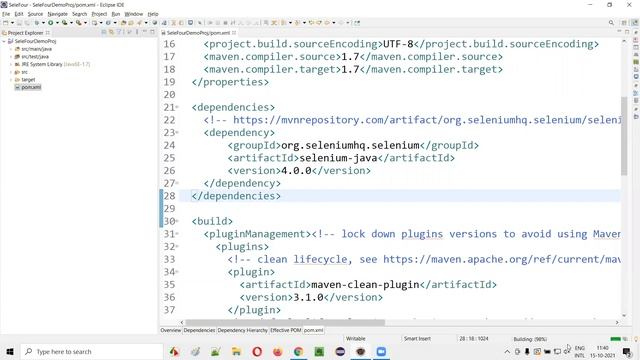
Task: Click Collapse All icon in Project Explorer
Action: (104, 33)
